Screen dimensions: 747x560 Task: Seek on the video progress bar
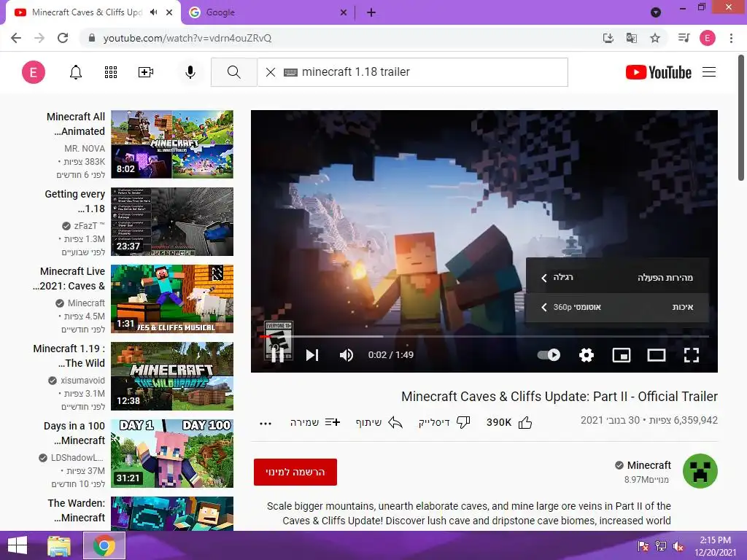(x=484, y=336)
